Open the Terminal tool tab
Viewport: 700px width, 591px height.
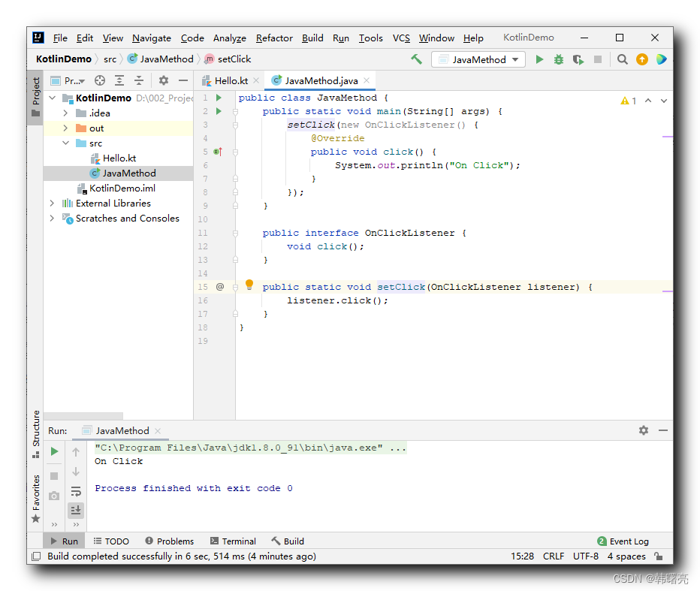[x=233, y=541]
